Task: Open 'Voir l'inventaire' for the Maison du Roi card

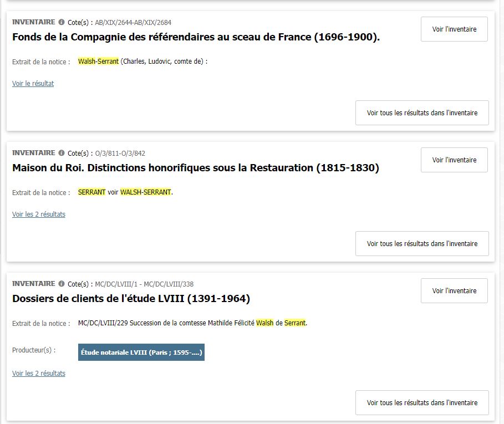Action: coord(454,160)
